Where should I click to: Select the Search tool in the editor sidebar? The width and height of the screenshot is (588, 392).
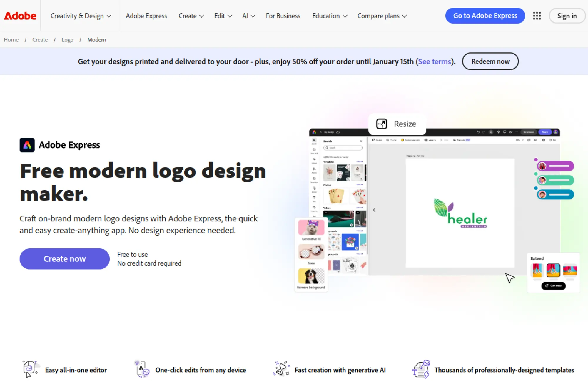314,140
